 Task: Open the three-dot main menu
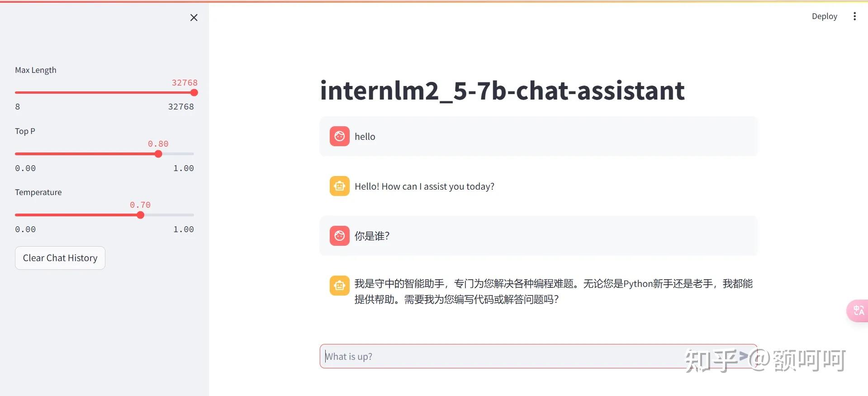click(x=854, y=16)
